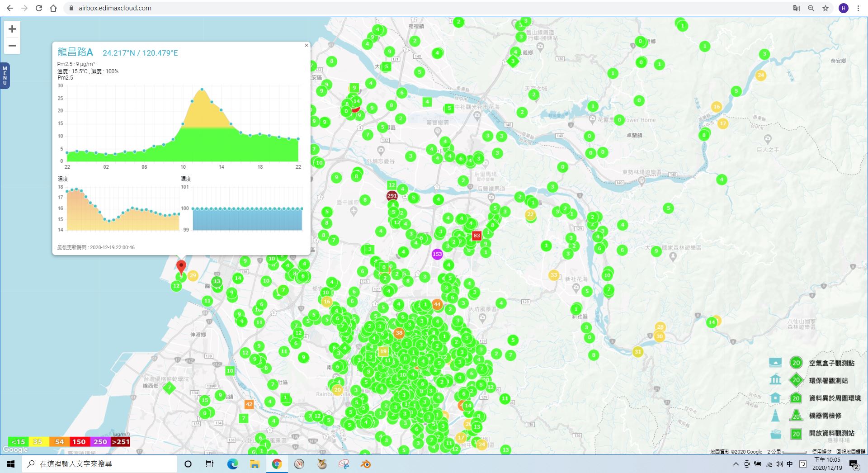
Task: Open the browser zoom magnifier icon
Action: coord(811,8)
